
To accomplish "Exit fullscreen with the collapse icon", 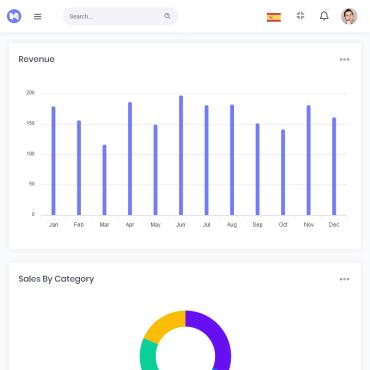I will [300, 16].
